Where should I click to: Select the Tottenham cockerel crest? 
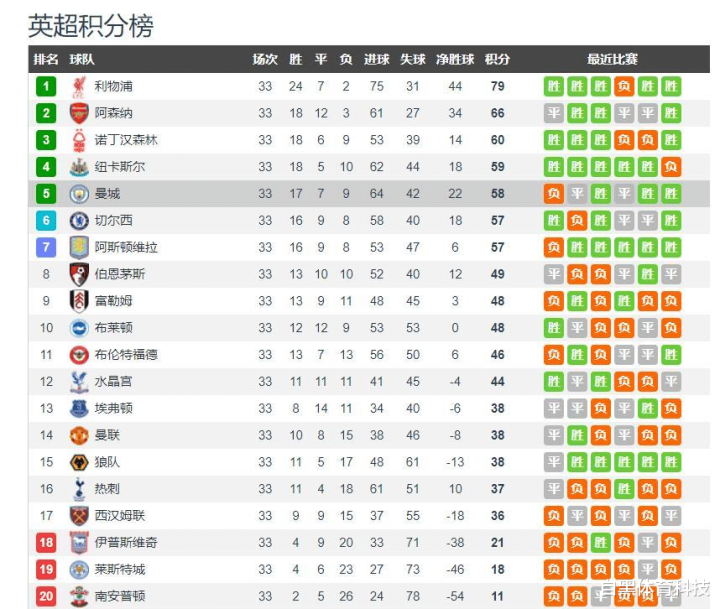click(79, 489)
